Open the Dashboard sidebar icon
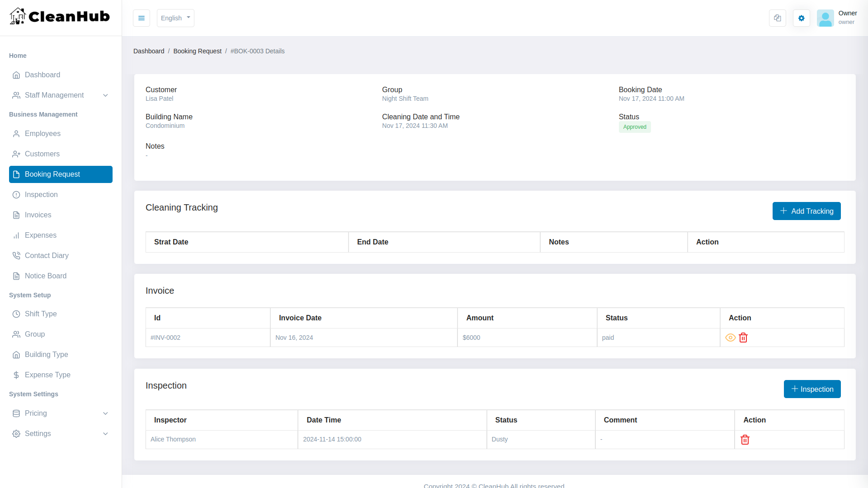The height and width of the screenshot is (488, 868). click(17, 75)
